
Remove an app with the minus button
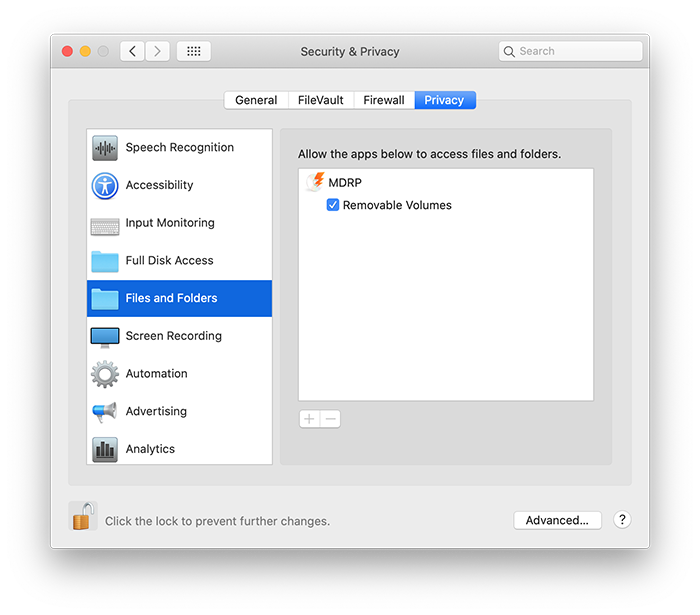[x=330, y=419]
